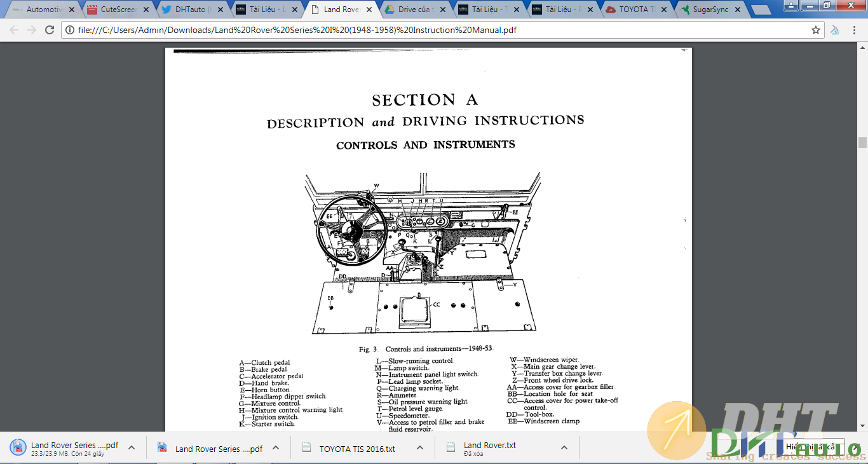Image resolution: width=868 pixels, height=464 pixels.
Task: Click the controls and instruments diagram
Action: click(x=424, y=253)
